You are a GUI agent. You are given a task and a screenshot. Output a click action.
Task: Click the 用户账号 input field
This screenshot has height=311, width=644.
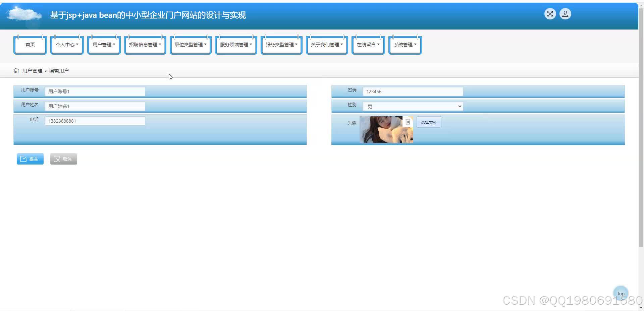[x=95, y=91]
